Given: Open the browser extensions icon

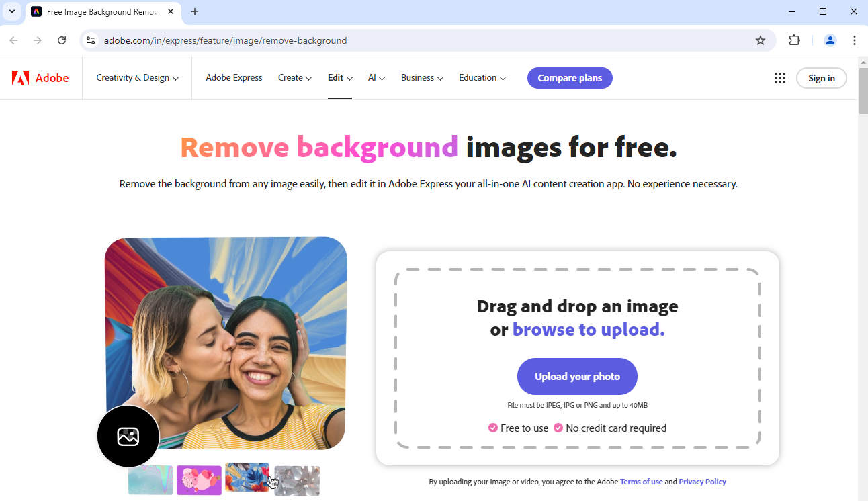Looking at the screenshot, I should pyautogui.click(x=794, y=40).
